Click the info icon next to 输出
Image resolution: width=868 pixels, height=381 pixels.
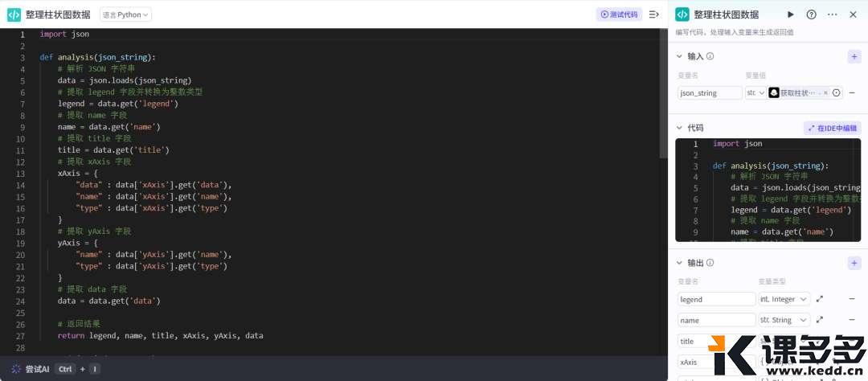(x=710, y=263)
